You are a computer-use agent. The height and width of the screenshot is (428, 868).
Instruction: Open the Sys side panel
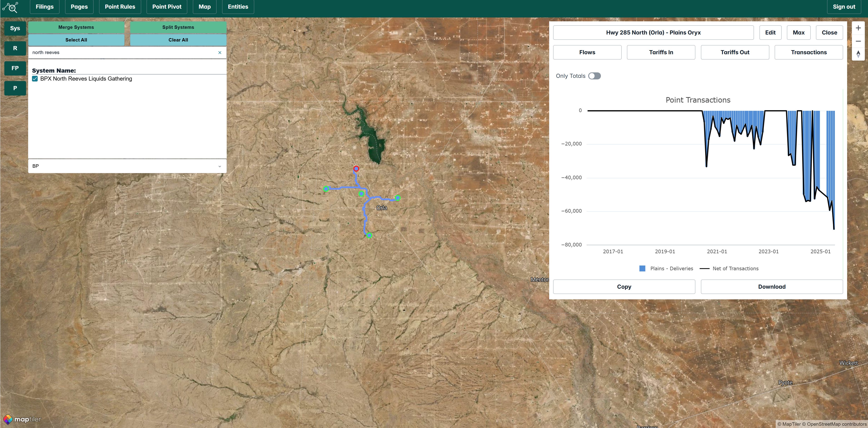click(x=15, y=28)
